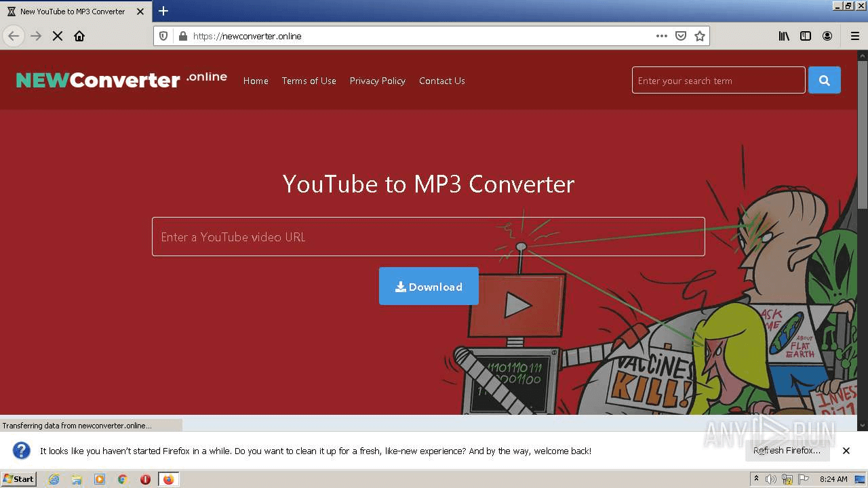Launch Opera from the taskbar
868x488 pixels.
coord(145,479)
